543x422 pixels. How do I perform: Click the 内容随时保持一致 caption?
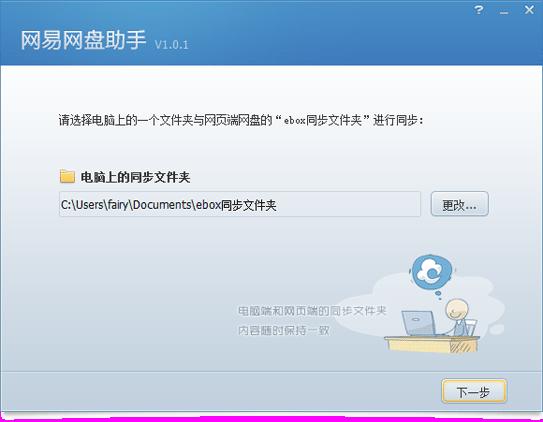tap(283, 330)
